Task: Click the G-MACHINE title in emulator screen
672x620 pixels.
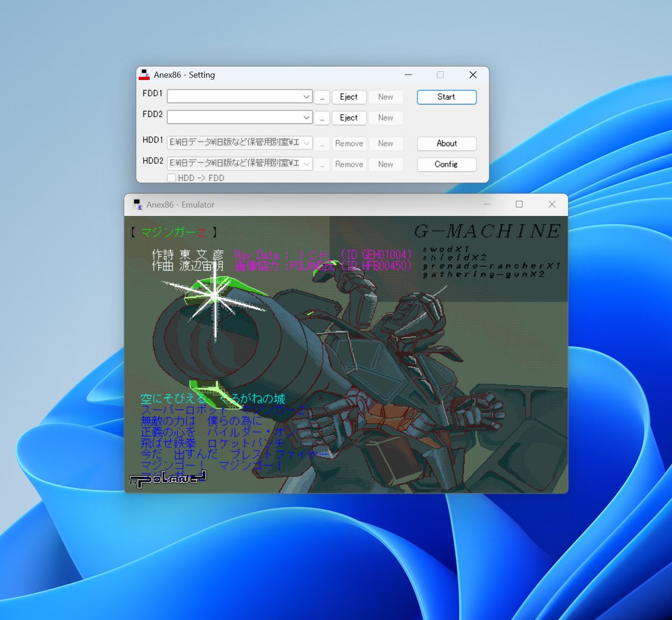Action: pyautogui.click(x=487, y=231)
